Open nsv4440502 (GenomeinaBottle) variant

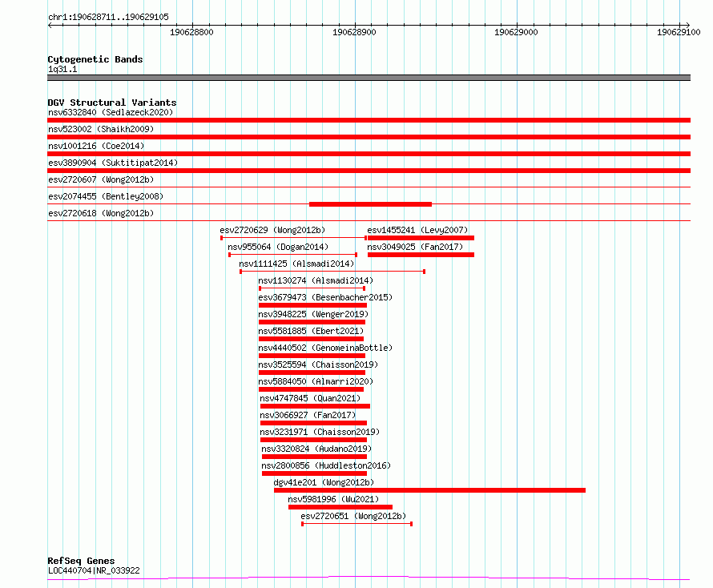(325, 348)
